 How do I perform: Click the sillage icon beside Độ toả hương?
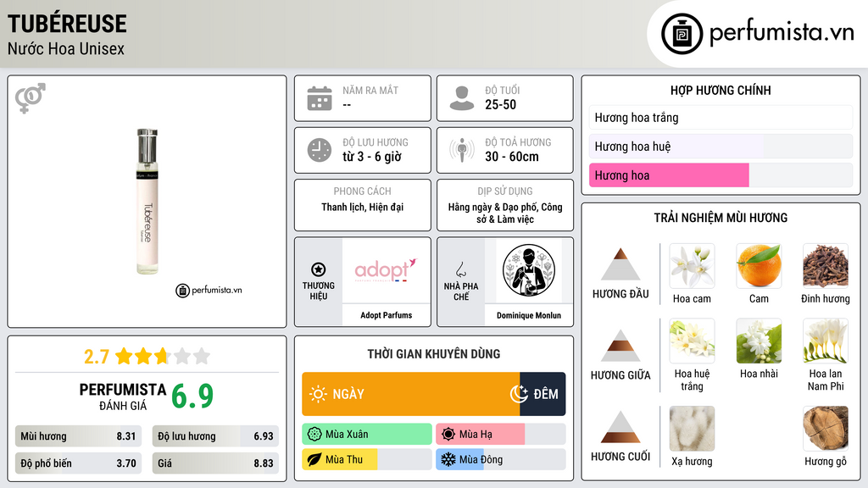pos(462,150)
